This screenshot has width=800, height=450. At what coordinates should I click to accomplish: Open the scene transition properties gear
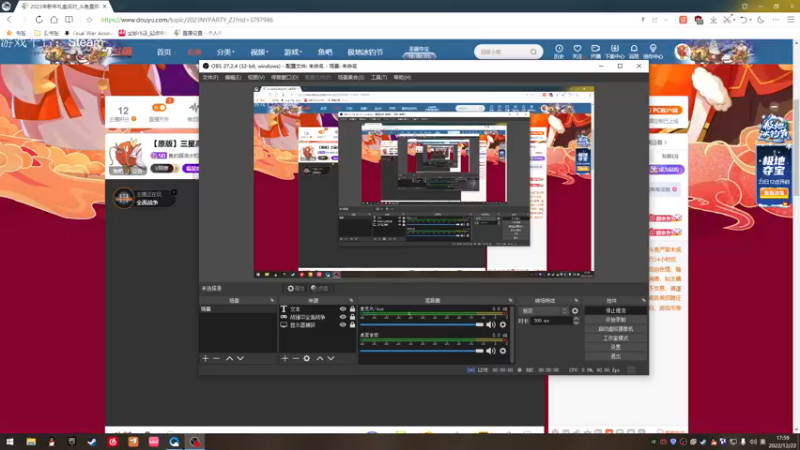point(575,311)
